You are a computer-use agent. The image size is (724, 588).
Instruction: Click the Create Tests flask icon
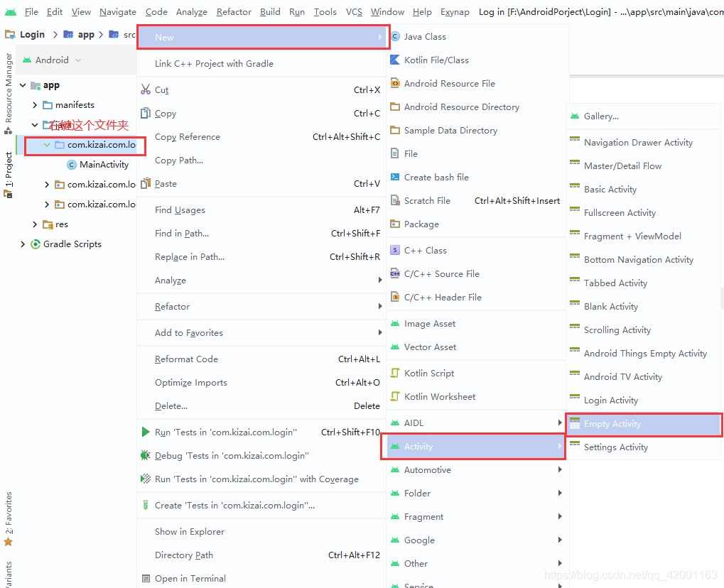tap(146, 505)
